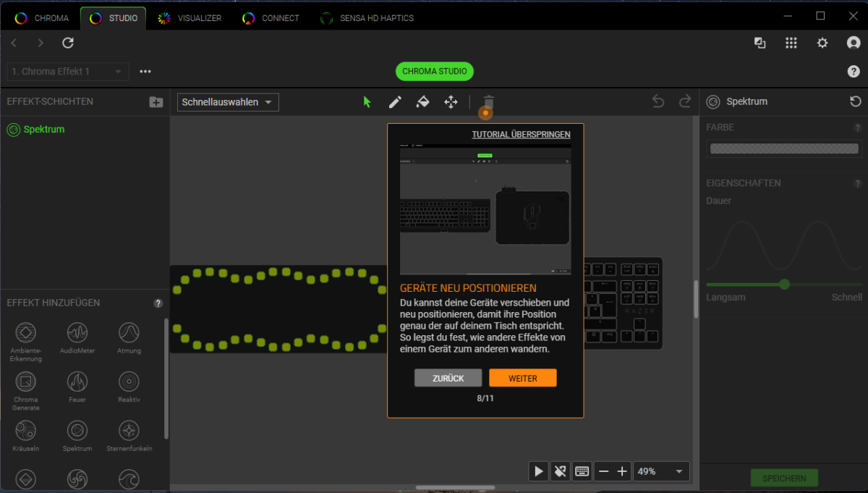Switch to the CHROMA tab
This screenshot has width=868, height=493.
tap(42, 18)
